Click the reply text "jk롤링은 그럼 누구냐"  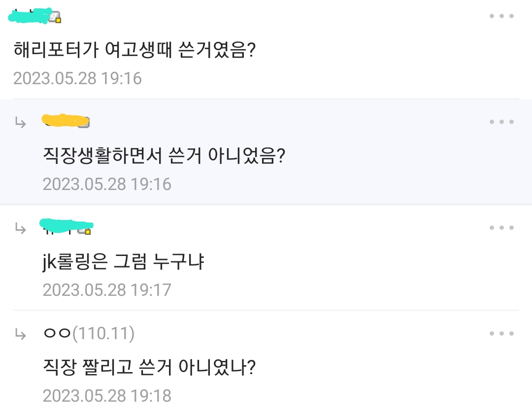click(123, 262)
